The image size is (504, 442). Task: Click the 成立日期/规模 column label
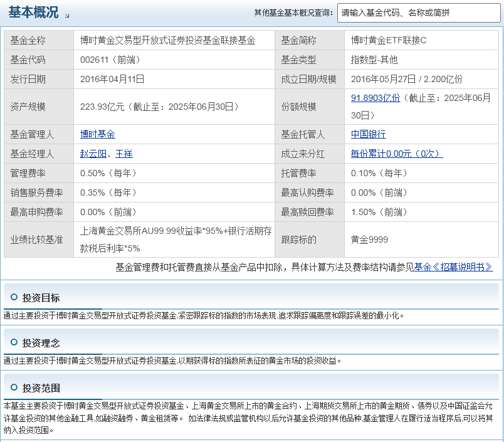tap(308, 80)
